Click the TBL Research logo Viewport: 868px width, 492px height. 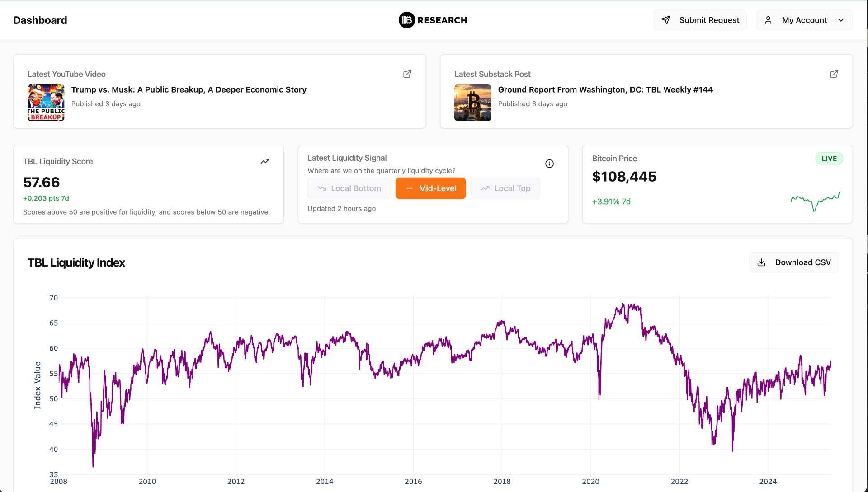pyautogui.click(x=433, y=20)
